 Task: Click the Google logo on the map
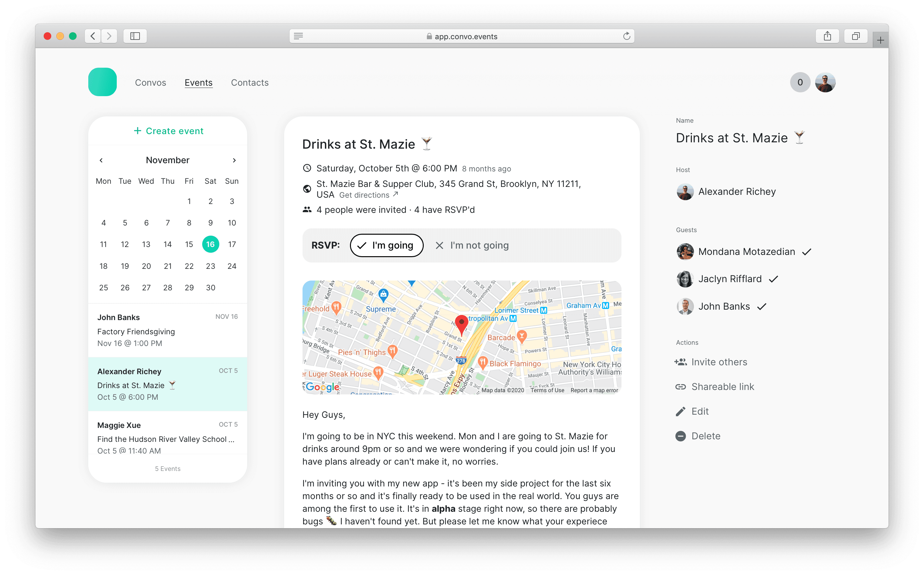(x=322, y=387)
